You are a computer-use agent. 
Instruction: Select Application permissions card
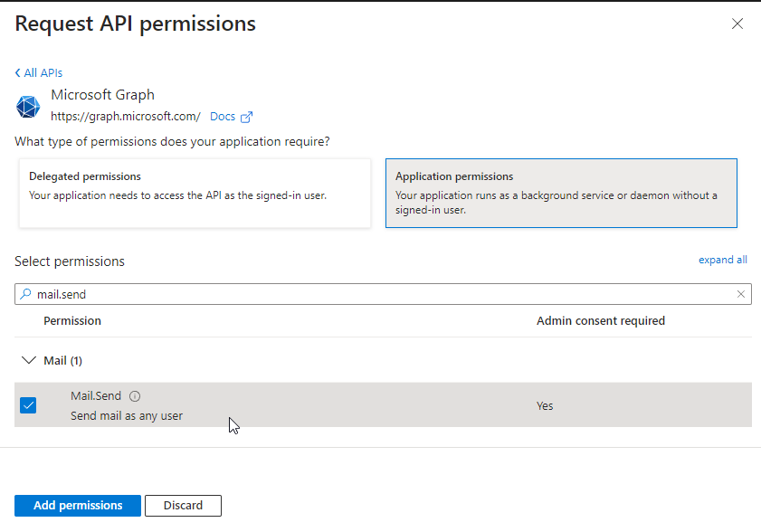pos(562,194)
